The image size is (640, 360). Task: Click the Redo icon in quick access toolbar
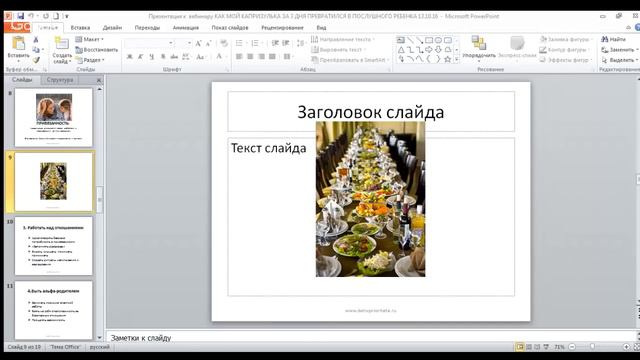coord(46,16)
